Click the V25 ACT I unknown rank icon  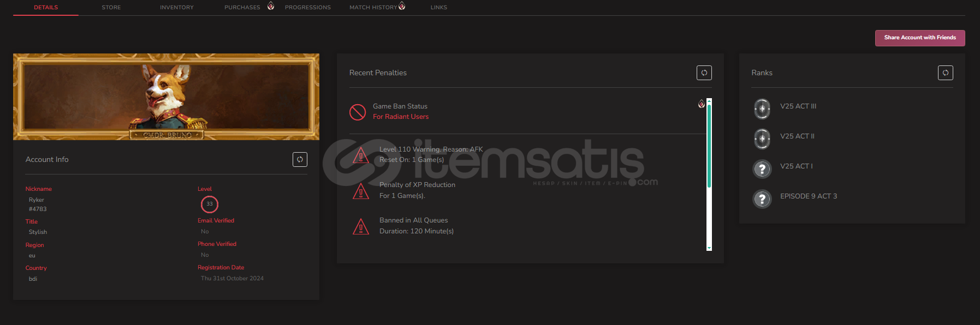click(x=762, y=169)
